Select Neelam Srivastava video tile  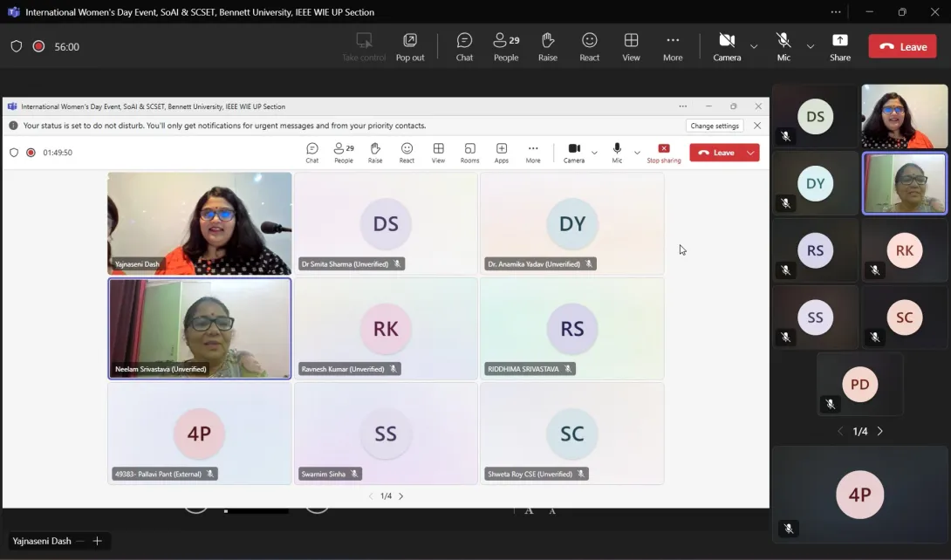(200, 329)
